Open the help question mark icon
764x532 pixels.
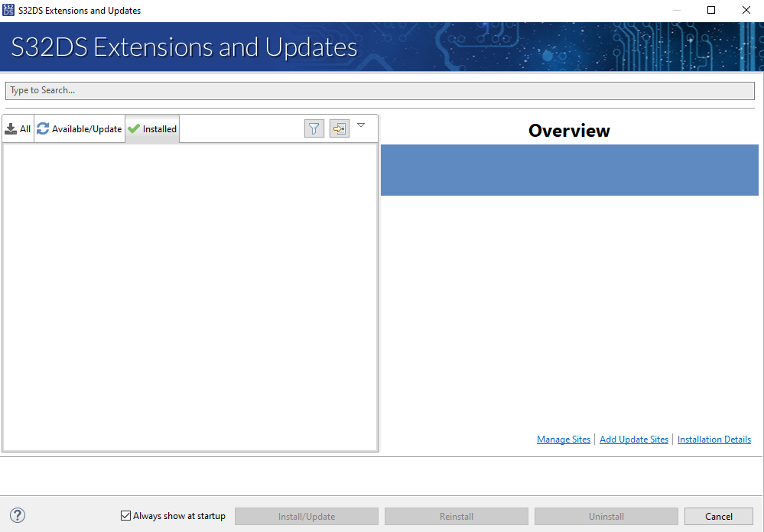click(x=18, y=515)
